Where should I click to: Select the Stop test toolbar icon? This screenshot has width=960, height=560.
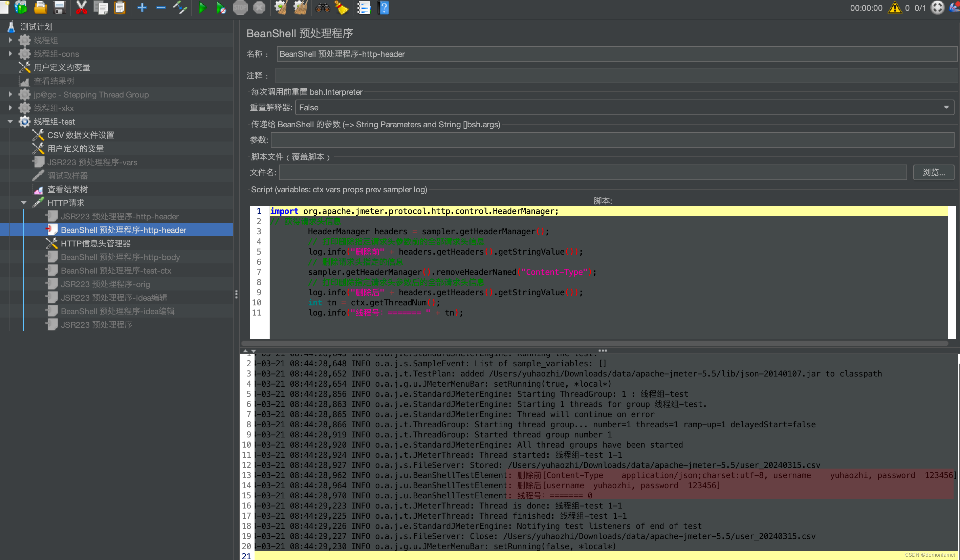(x=240, y=8)
